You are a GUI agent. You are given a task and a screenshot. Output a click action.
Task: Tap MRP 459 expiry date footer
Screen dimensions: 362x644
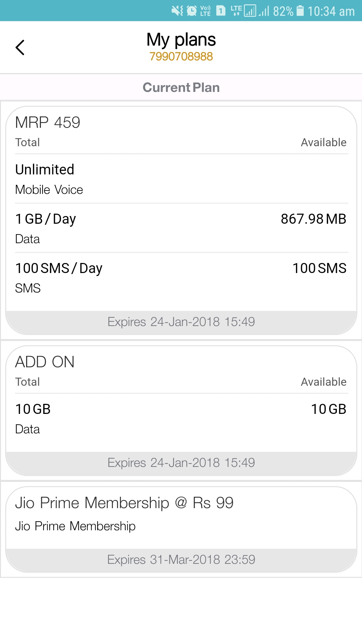(x=181, y=322)
